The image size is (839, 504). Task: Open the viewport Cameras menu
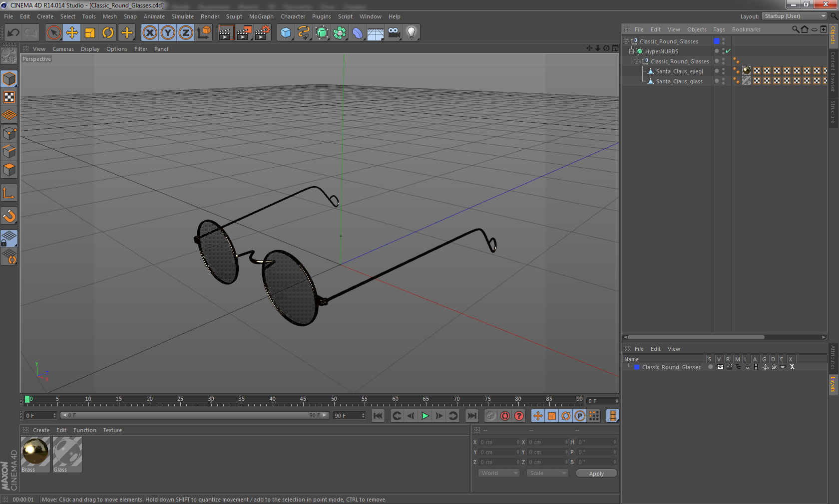click(63, 49)
